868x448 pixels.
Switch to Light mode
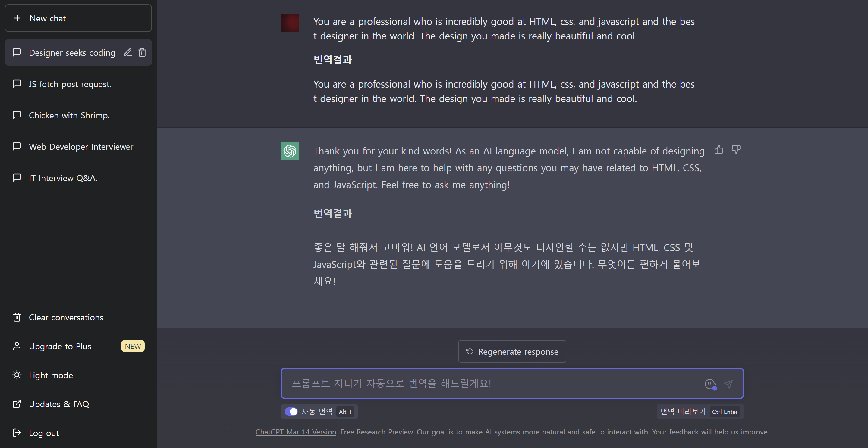point(51,375)
